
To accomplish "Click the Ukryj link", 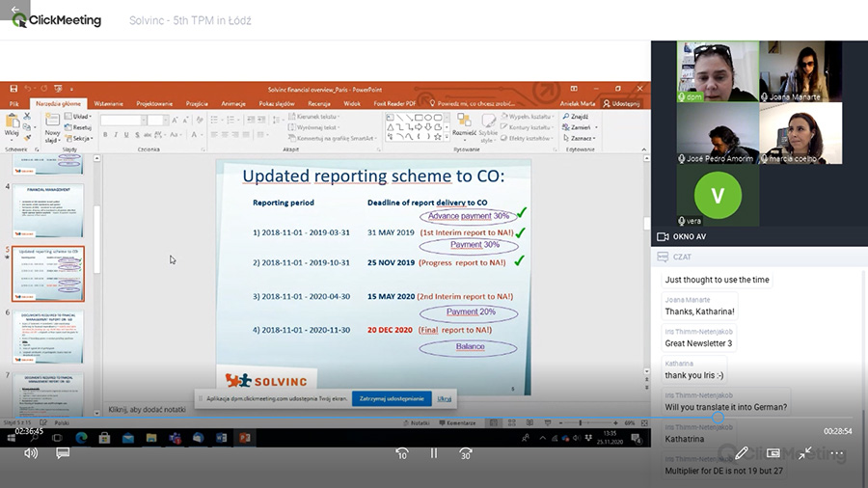I will (444, 398).
